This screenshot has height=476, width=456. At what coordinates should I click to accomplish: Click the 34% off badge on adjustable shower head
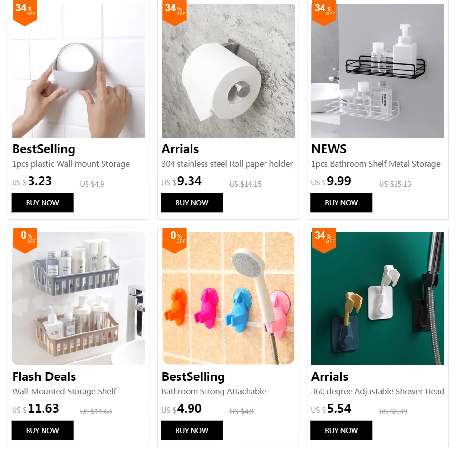click(324, 241)
